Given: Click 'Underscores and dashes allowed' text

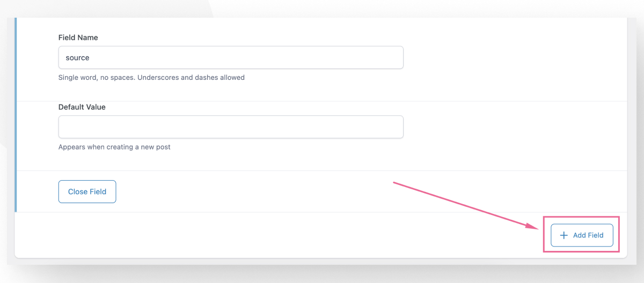Looking at the screenshot, I should (191, 78).
